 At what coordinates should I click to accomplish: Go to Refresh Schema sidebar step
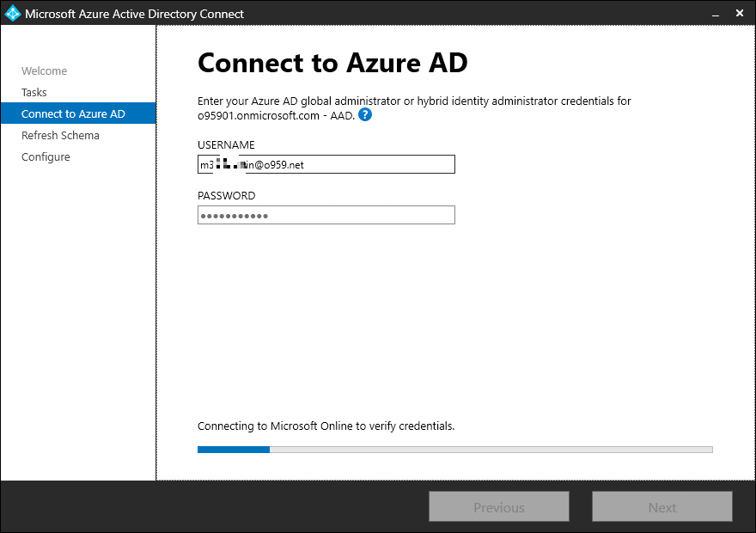tap(60, 136)
